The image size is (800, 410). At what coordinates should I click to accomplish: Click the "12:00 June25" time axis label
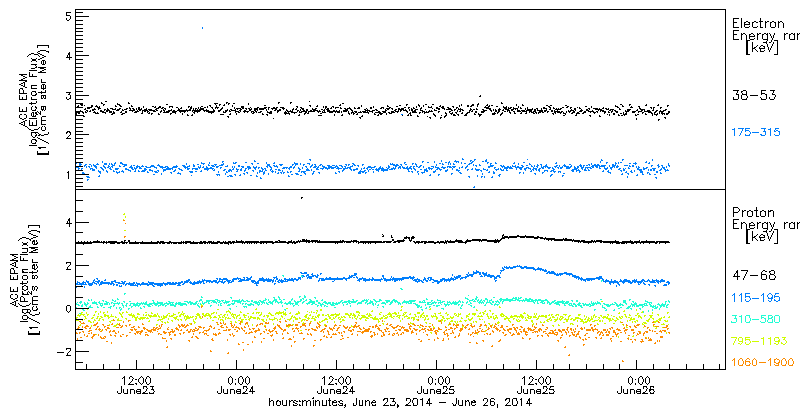(x=536, y=386)
